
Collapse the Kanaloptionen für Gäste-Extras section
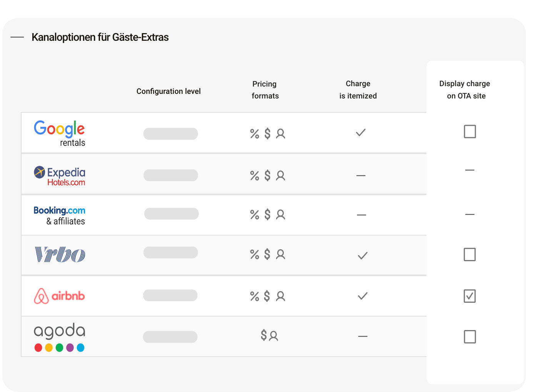(17, 37)
